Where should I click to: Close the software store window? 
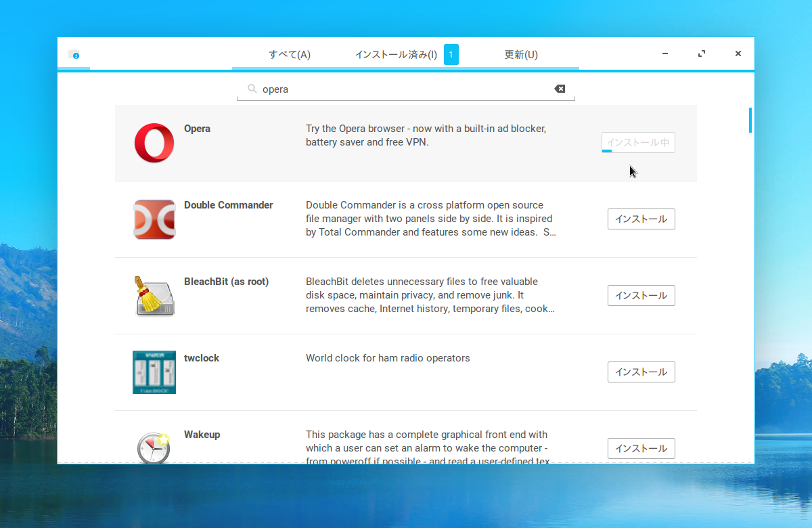[738, 54]
